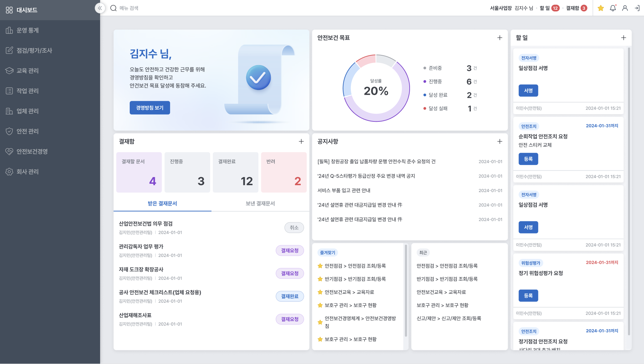Expand 할 일 panel with plus icon
This screenshot has height=364, width=644.
(x=623, y=38)
